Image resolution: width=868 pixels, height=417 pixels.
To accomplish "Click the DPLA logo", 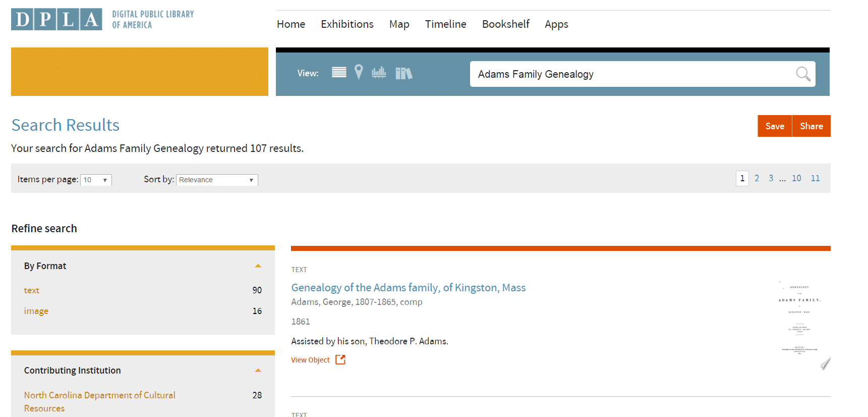I will pyautogui.click(x=56, y=20).
